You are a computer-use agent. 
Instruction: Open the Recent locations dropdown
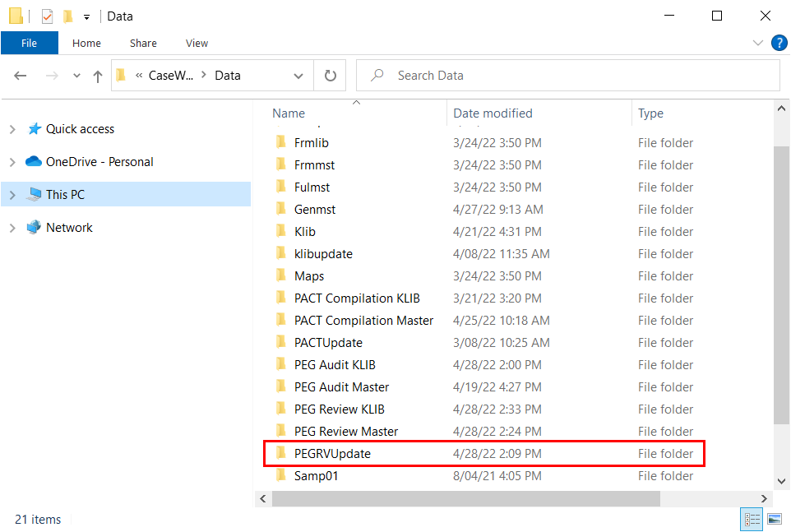click(76, 76)
